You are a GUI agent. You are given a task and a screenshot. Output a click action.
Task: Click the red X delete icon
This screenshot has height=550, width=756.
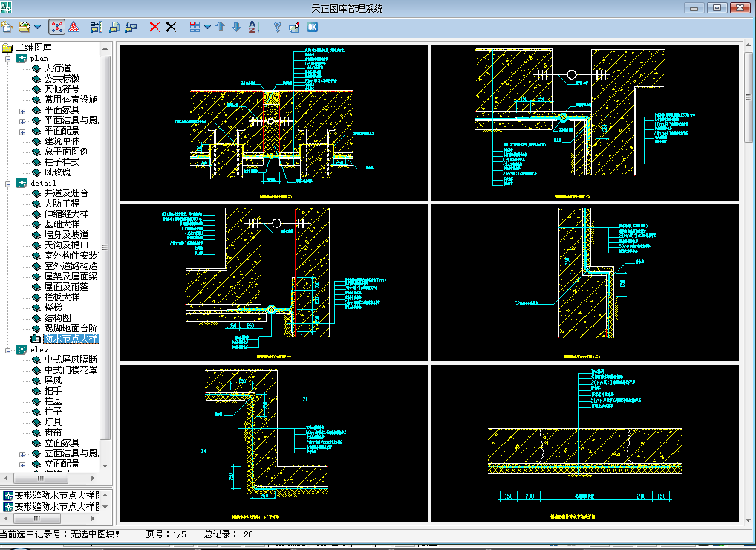[x=154, y=27]
